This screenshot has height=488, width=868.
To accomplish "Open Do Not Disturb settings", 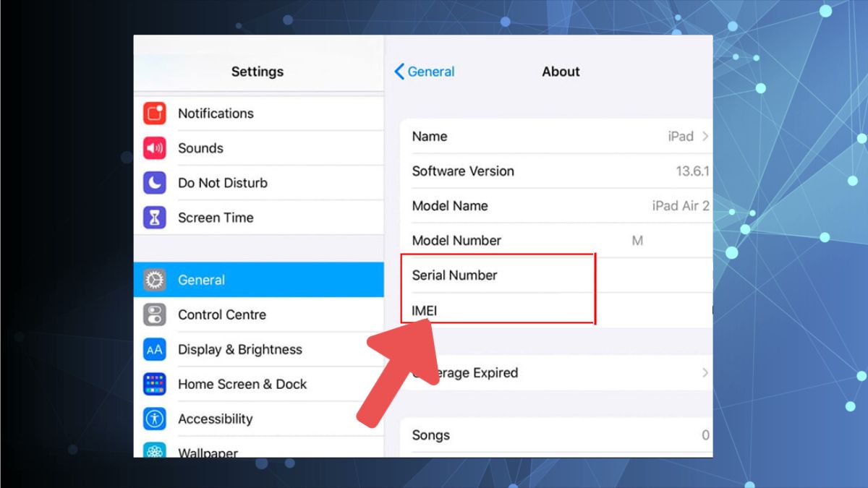I will [259, 183].
